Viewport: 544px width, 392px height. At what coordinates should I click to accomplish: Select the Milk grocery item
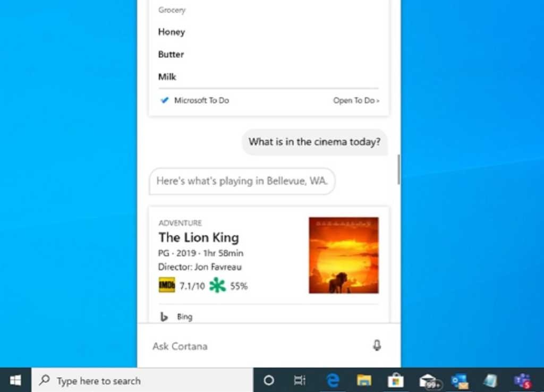167,76
